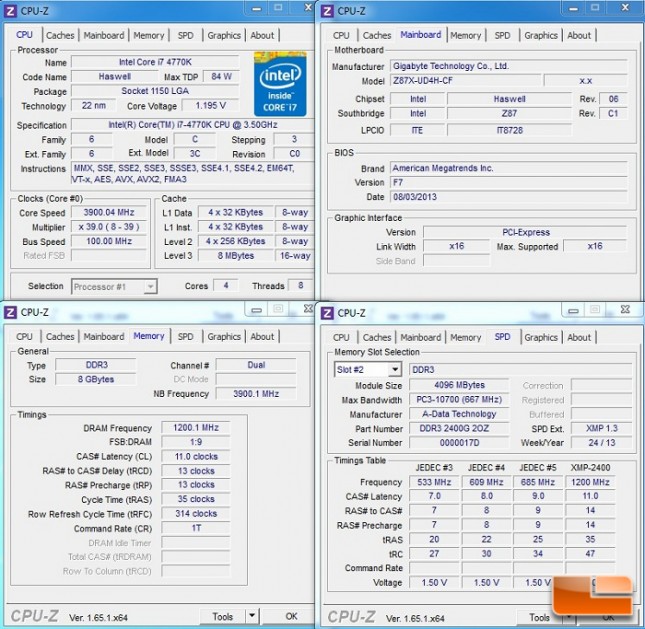645x629 pixels.
Task: Select Memory tab in SPD window
Action: pos(465,337)
